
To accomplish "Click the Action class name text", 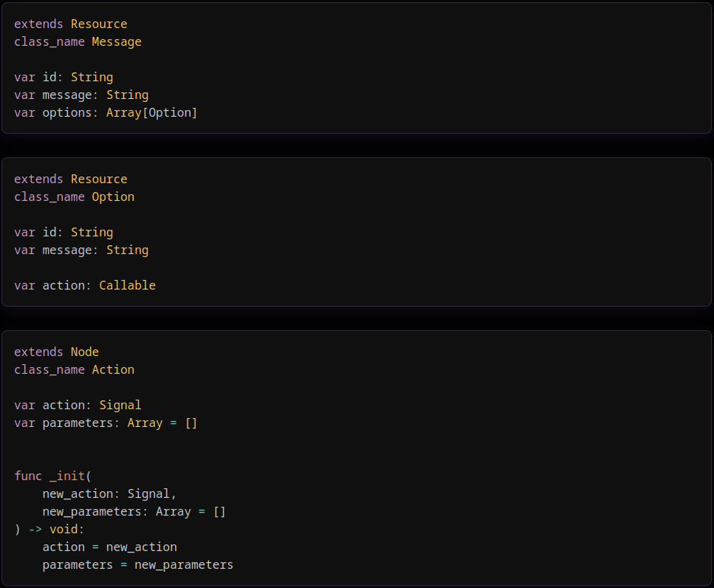I will (x=113, y=370).
